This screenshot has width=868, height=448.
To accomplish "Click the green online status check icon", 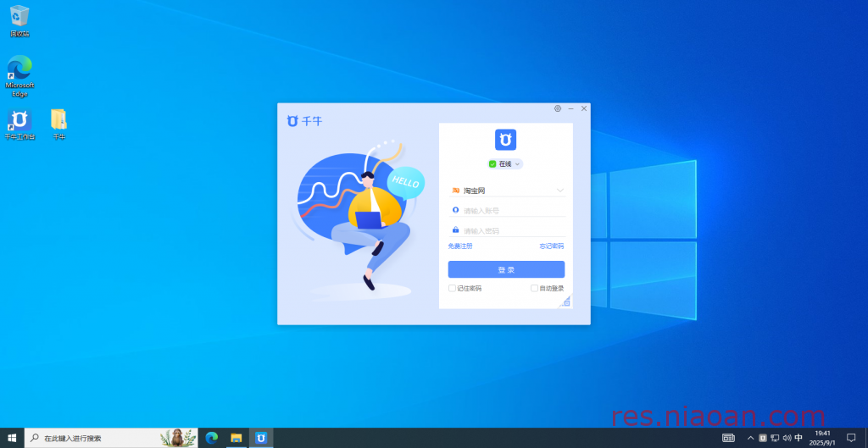I will (x=492, y=163).
